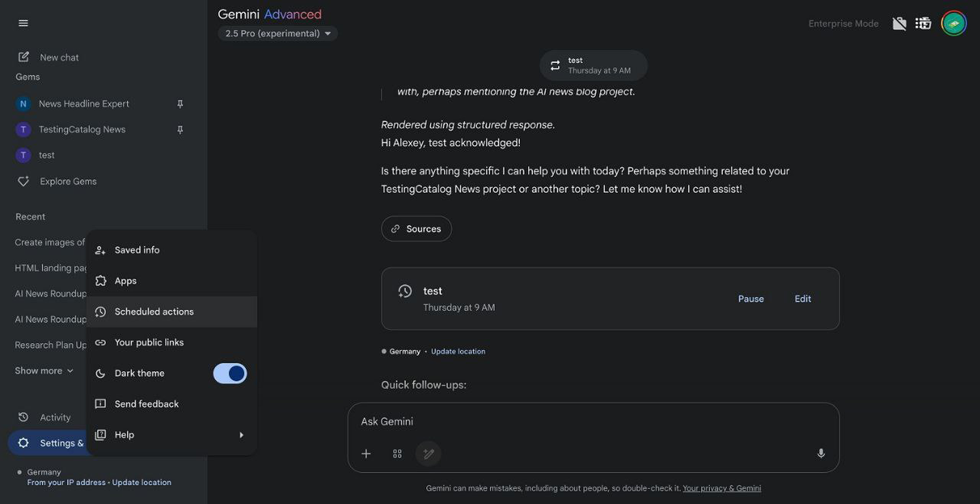980x504 pixels.
Task: Unpin the TestingCatalog News gem
Action: pyautogui.click(x=180, y=129)
